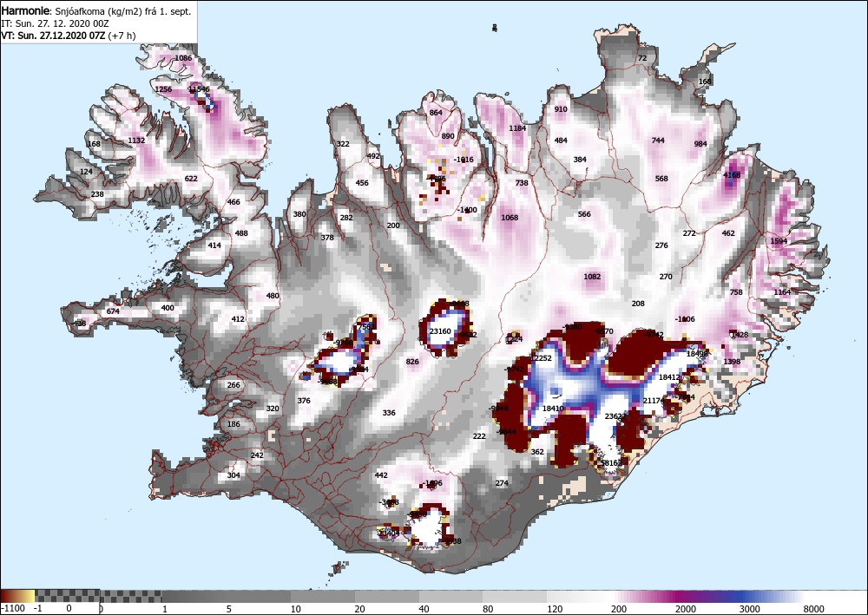Viewport: 868px width, 615px height.
Task: Click the map value 622
Action: click(x=190, y=179)
